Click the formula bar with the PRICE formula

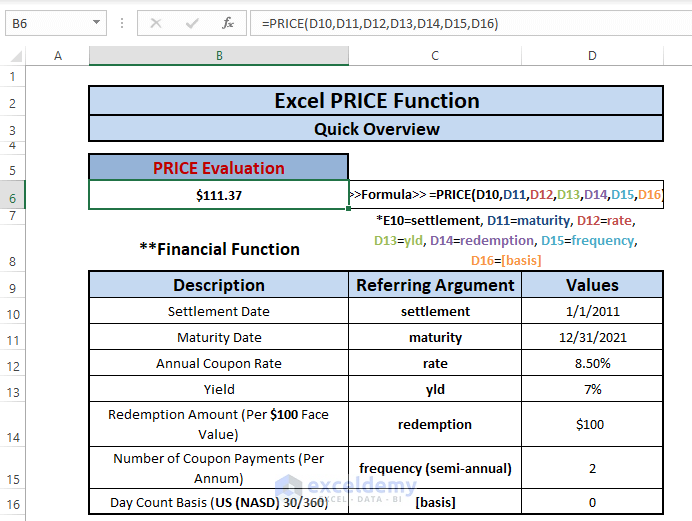[x=471, y=23]
